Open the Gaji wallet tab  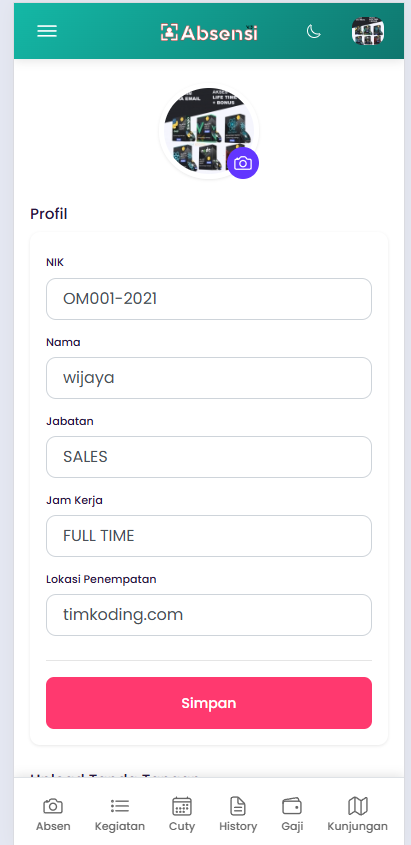[292, 814]
